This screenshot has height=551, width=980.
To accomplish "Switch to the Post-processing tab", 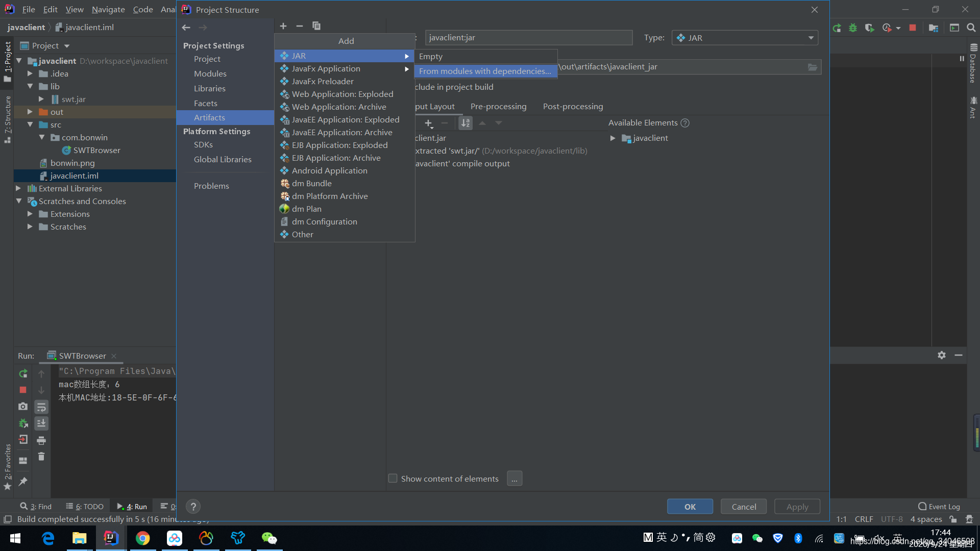I will pyautogui.click(x=573, y=107).
